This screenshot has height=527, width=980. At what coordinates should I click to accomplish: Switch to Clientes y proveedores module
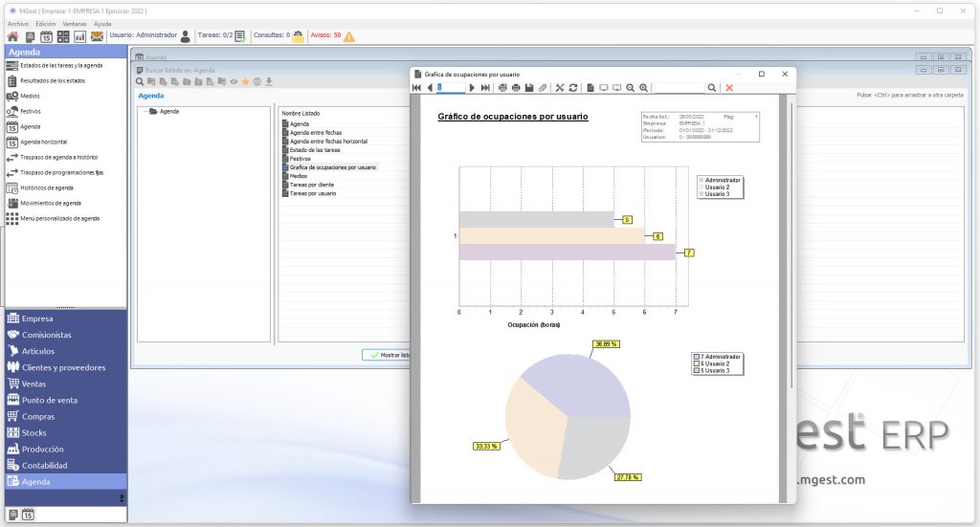click(66, 367)
